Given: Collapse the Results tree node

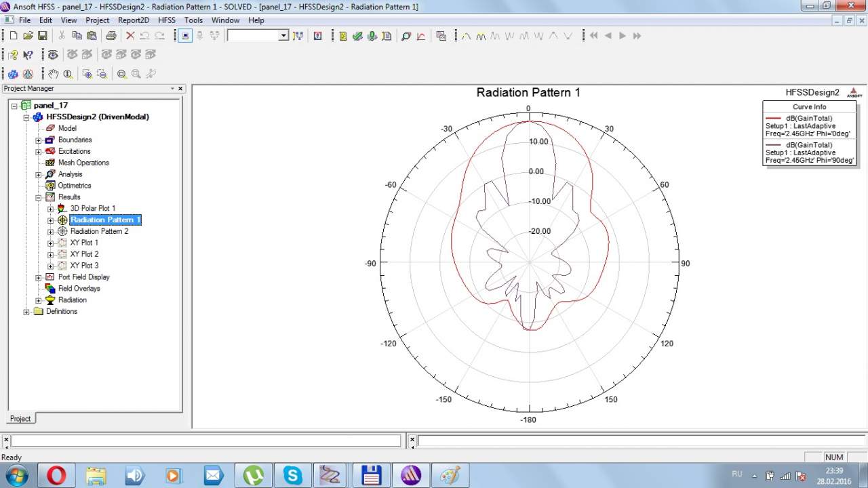Looking at the screenshot, I should (39, 197).
